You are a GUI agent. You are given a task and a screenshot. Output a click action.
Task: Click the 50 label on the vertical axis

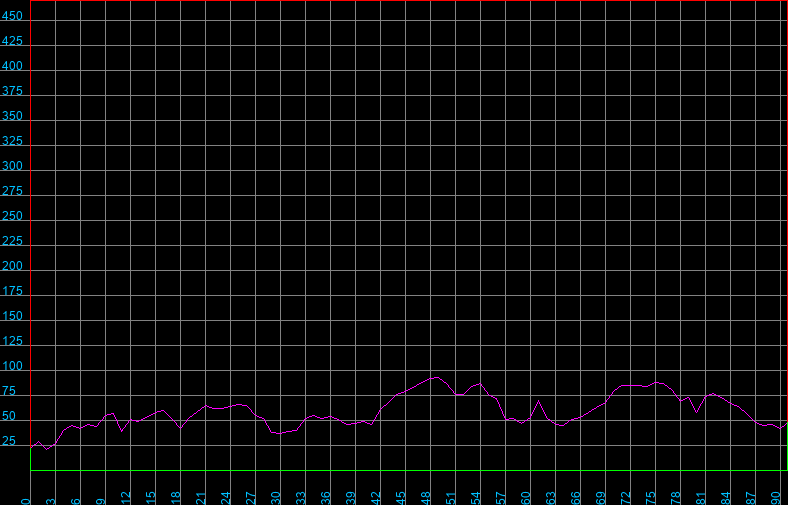coord(9,416)
